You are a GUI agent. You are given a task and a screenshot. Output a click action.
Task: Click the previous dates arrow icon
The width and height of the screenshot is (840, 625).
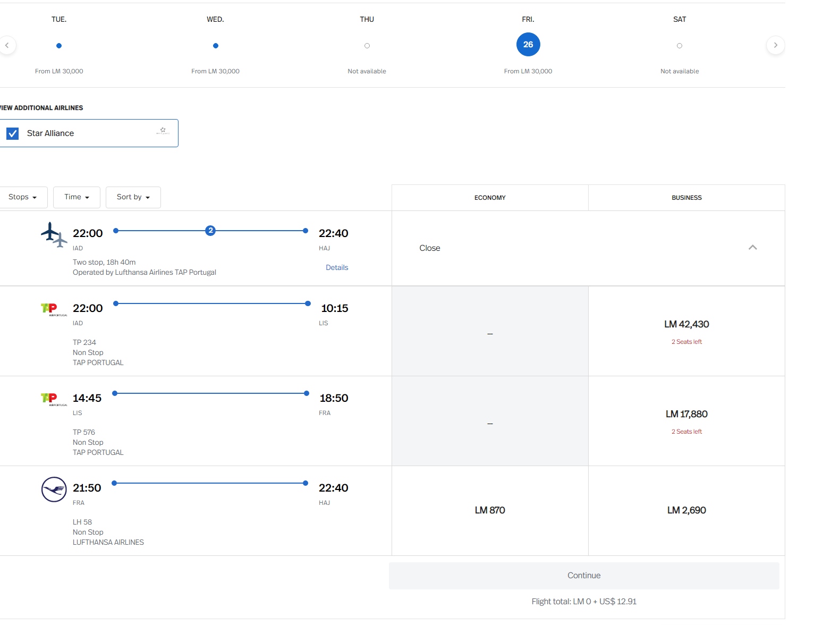click(x=7, y=45)
